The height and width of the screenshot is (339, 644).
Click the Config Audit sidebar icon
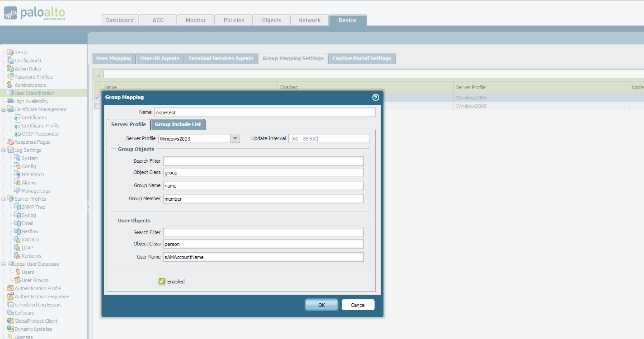click(x=10, y=61)
